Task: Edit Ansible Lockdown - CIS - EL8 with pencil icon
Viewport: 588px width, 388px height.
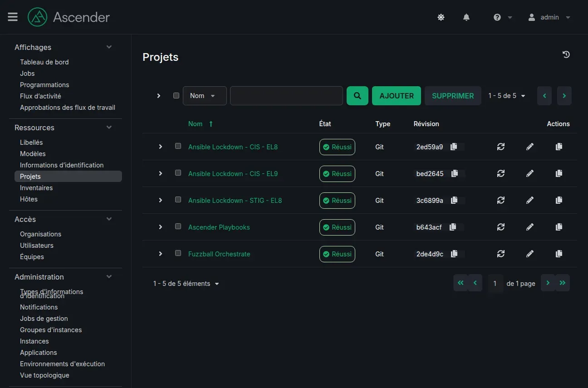Action: pyautogui.click(x=530, y=147)
